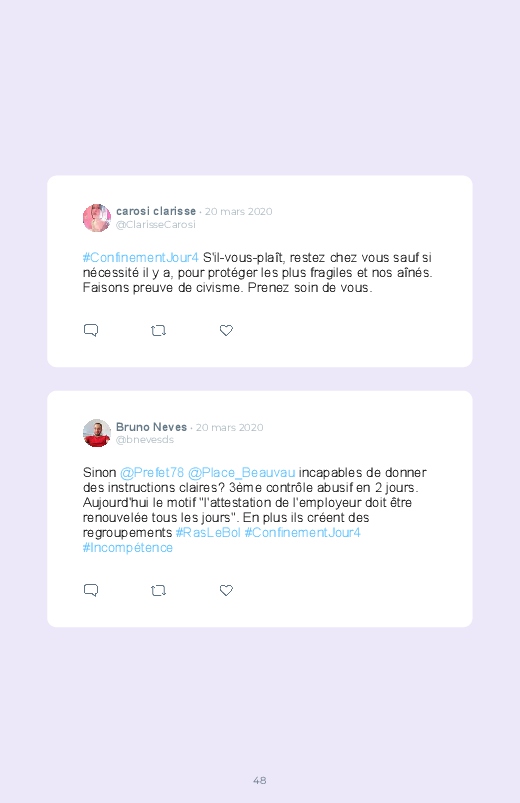Open the @Prefet78 mention

click(x=152, y=472)
